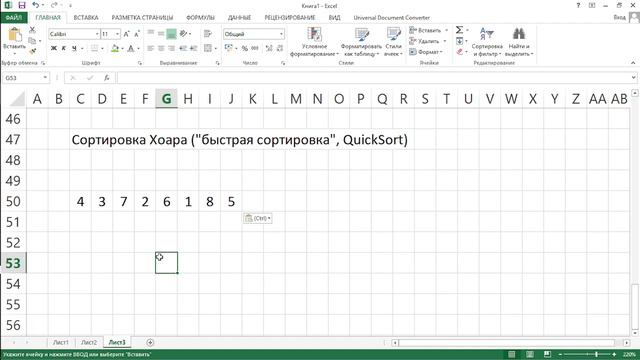The width and height of the screenshot is (640, 360).
Task: Click the Merge and Center icon
Action: coord(208,48)
